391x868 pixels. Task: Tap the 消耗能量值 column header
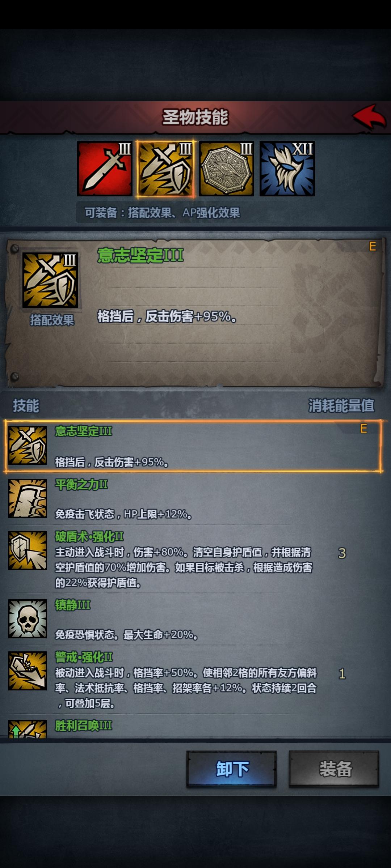[341, 405]
